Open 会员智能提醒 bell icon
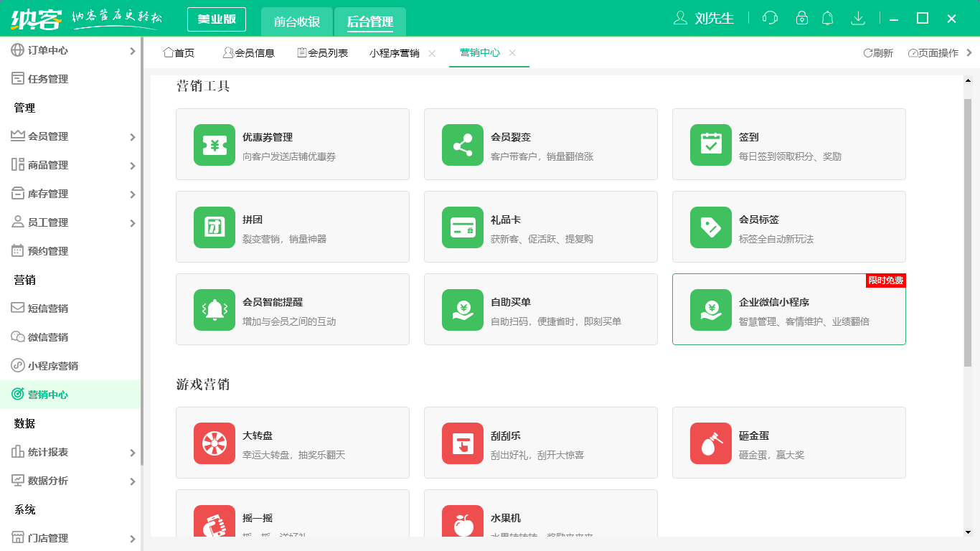 point(214,309)
